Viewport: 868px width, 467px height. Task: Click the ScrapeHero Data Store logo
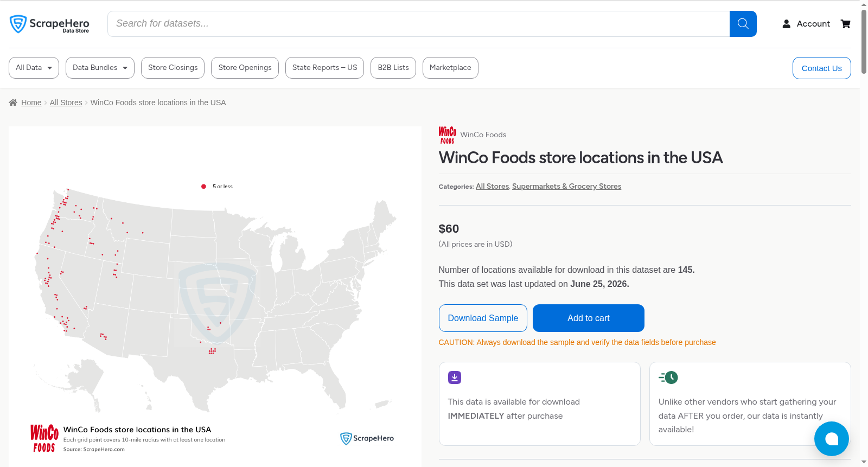pyautogui.click(x=49, y=24)
